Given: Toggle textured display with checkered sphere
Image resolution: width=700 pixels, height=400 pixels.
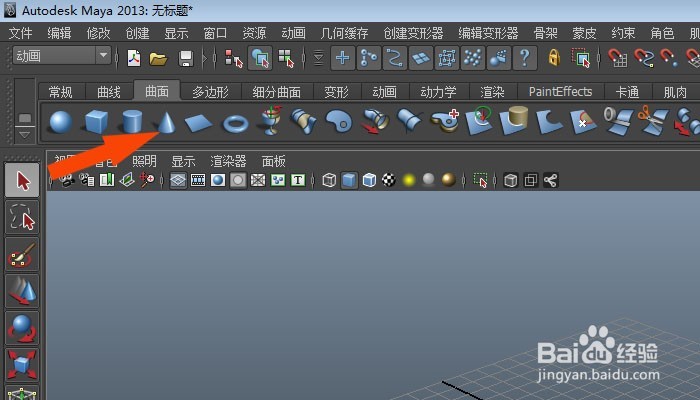Looking at the screenshot, I should (389, 180).
